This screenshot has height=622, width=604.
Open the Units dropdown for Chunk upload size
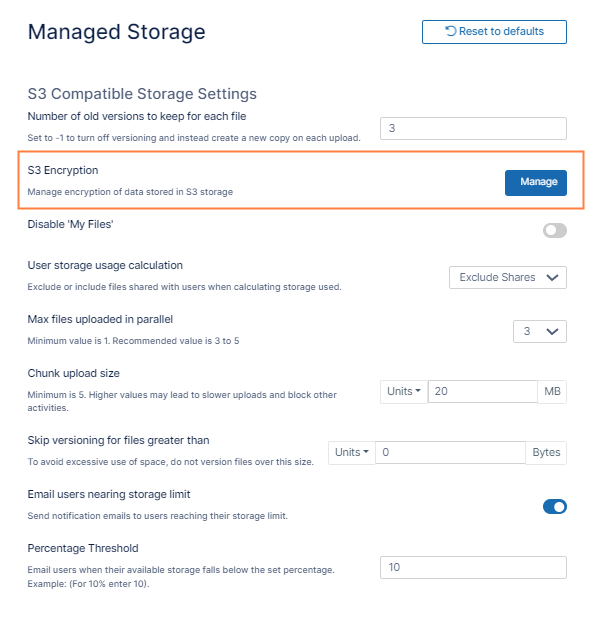pos(404,392)
